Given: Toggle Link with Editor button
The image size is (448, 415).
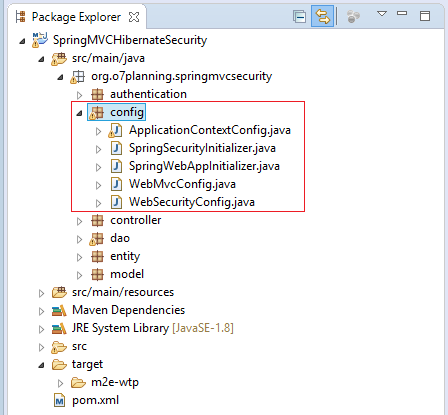Looking at the screenshot, I should tap(322, 16).
